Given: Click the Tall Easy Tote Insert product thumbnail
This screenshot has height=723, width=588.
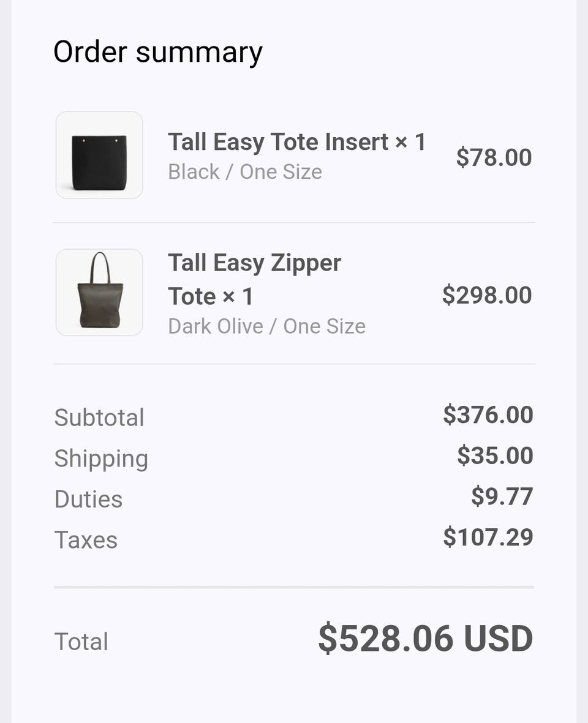Looking at the screenshot, I should coord(99,155).
